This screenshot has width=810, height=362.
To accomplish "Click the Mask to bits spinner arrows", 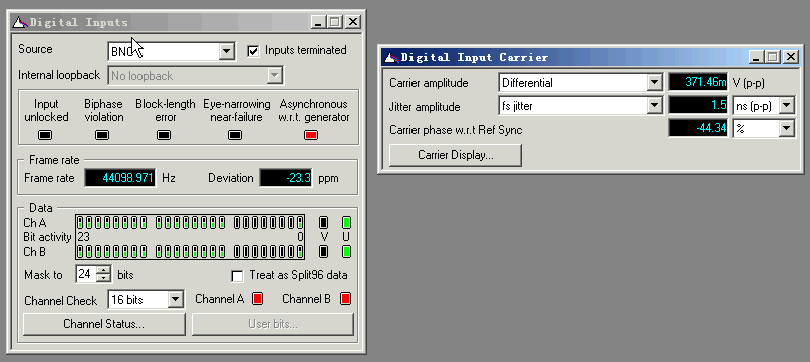I will click(104, 274).
